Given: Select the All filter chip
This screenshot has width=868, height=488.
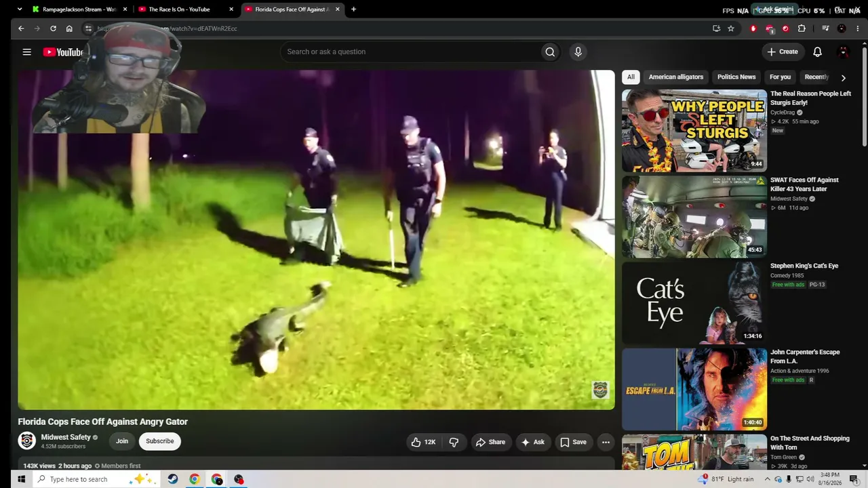Looking at the screenshot, I should coord(631,77).
